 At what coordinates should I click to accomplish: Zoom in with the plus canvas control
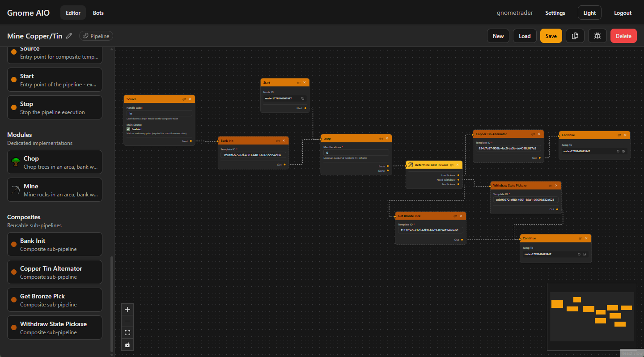coord(127,310)
